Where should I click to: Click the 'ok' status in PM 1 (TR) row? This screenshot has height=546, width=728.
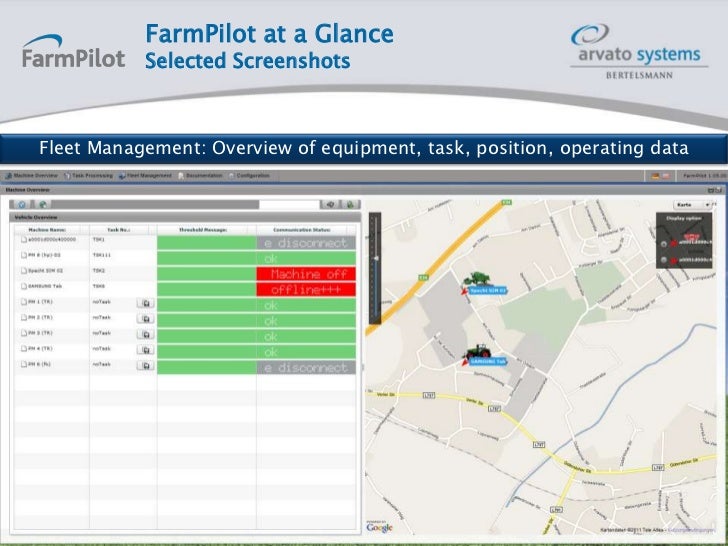click(306, 305)
